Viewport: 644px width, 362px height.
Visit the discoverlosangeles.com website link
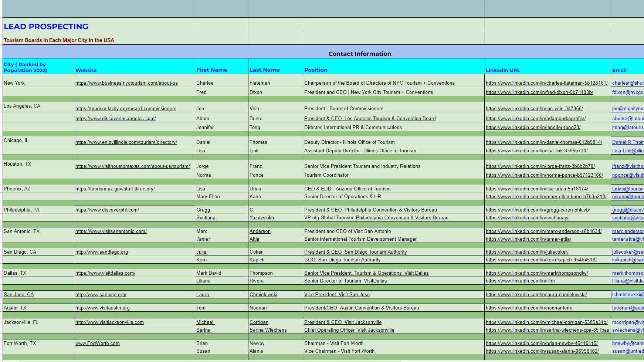[x=116, y=119]
